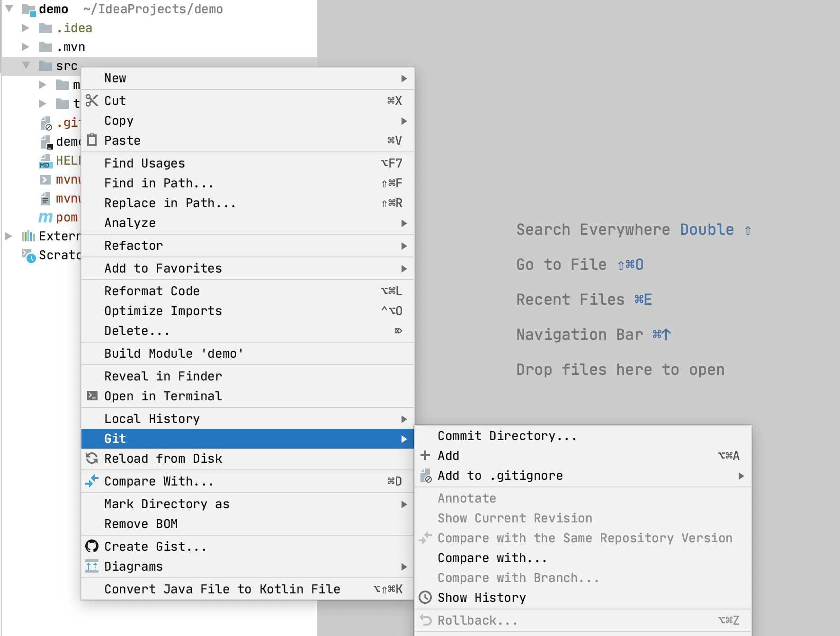Click the demo project module icon
The height and width of the screenshot is (636, 840).
(x=29, y=9)
